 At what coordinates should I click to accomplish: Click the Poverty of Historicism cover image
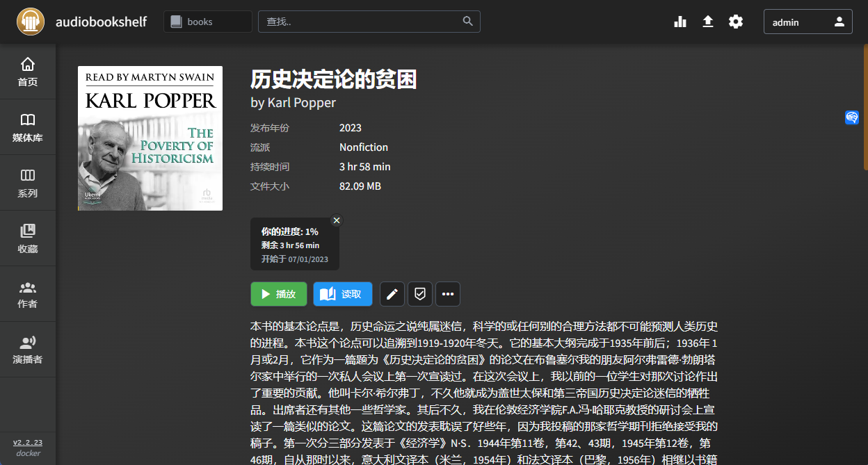click(x=150, y=138)
